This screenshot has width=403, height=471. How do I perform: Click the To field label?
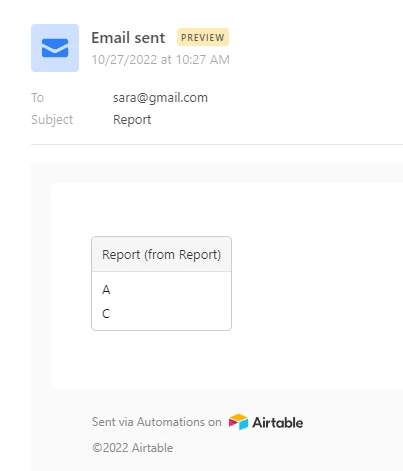coord(37,98)
